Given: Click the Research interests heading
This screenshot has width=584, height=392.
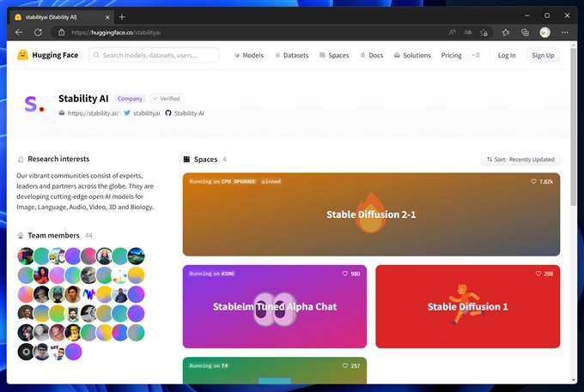Looking at the screenshot, I should [x=58, y=159].
